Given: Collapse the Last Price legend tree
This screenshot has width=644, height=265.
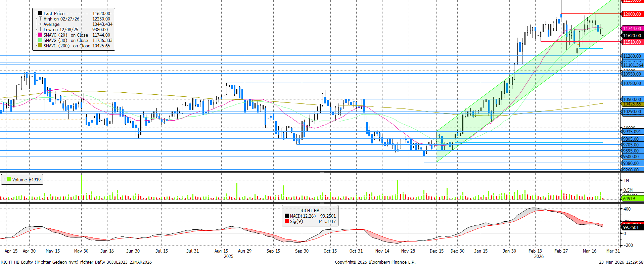Looking at the screenshot, I should pos(36,13).
